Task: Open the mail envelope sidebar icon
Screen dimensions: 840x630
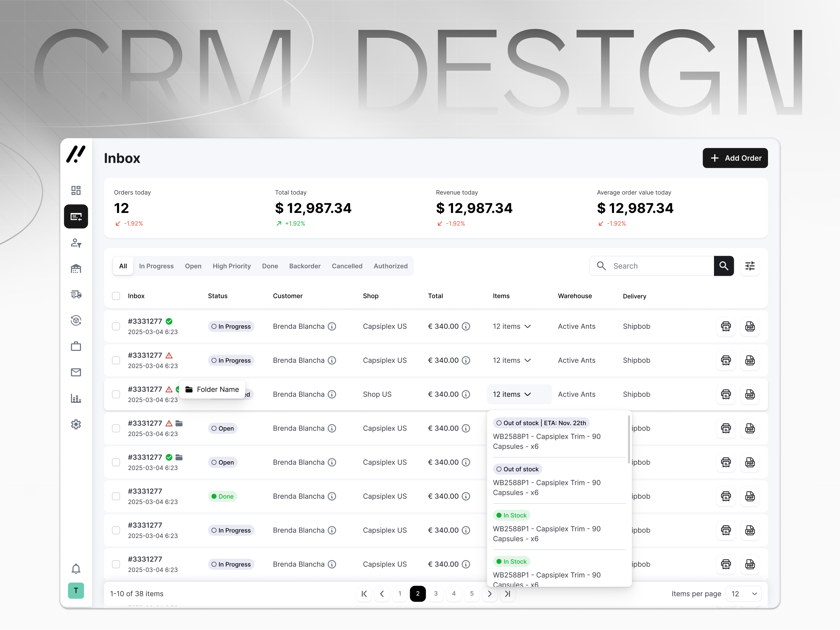Action: [x=76, y=373]
